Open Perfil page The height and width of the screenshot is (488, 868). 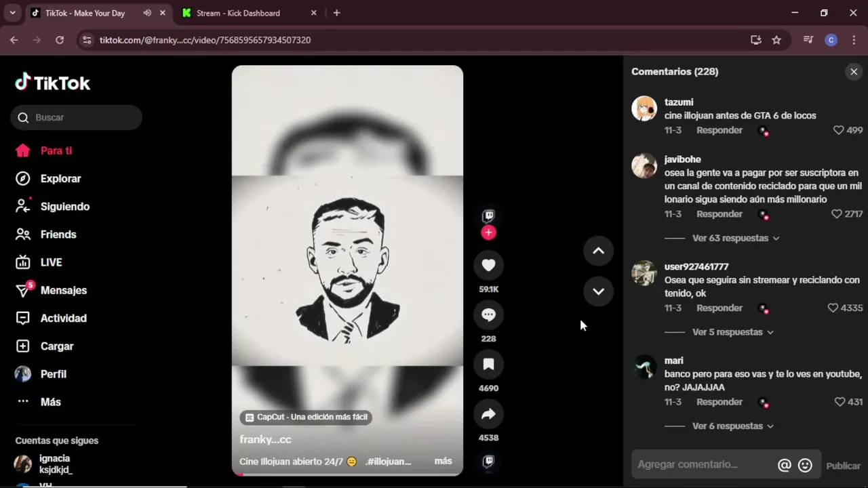point(53,374)
